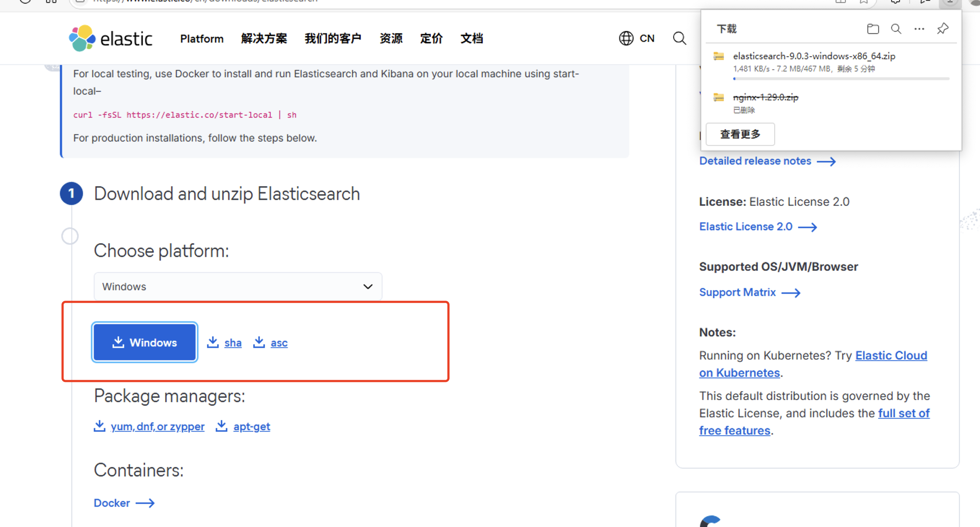Screen dimensions: 980x527
Task: Expand the Windows platform dropdown
Action: (x=238, y=287)
